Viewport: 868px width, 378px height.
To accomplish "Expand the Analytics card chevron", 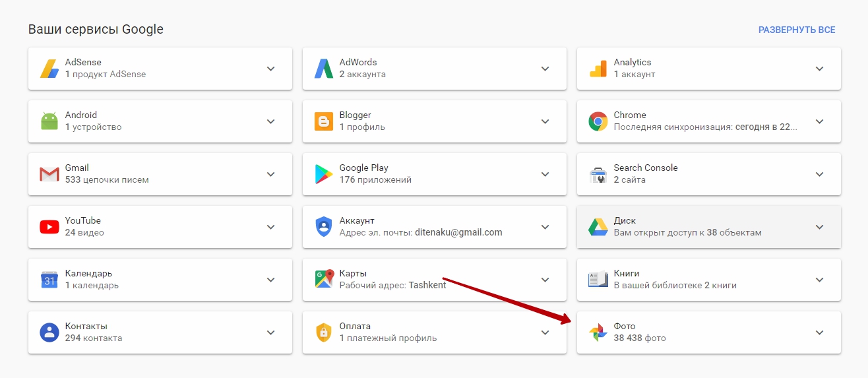I will click(x=819, y=69).
